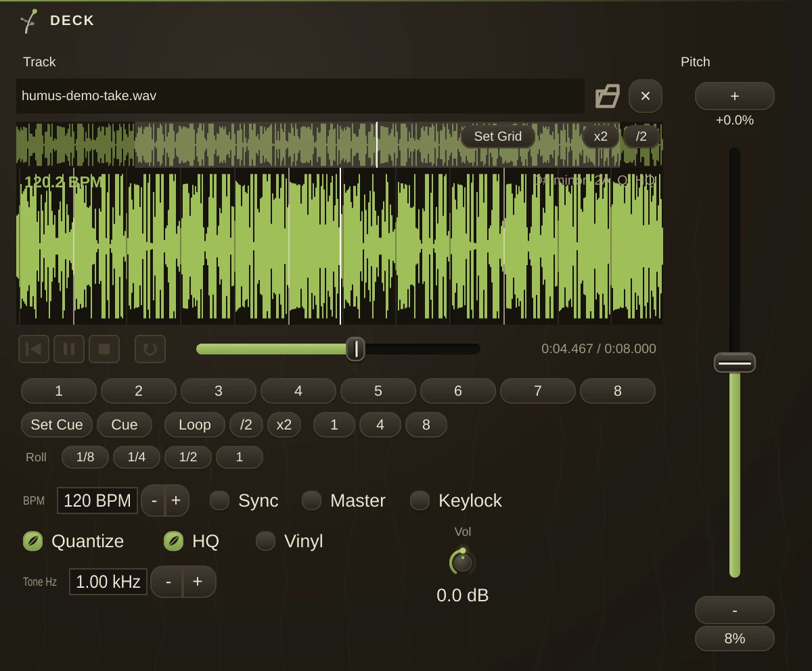Stop playback
Image resolution: width=812 pixels, height=671 pixels.
(x=104, y=349)
